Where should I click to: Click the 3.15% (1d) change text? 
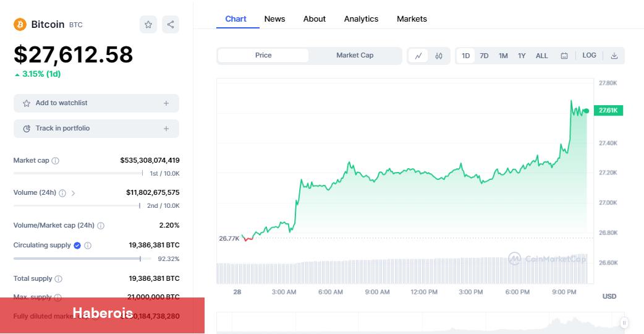pos(41,74)
